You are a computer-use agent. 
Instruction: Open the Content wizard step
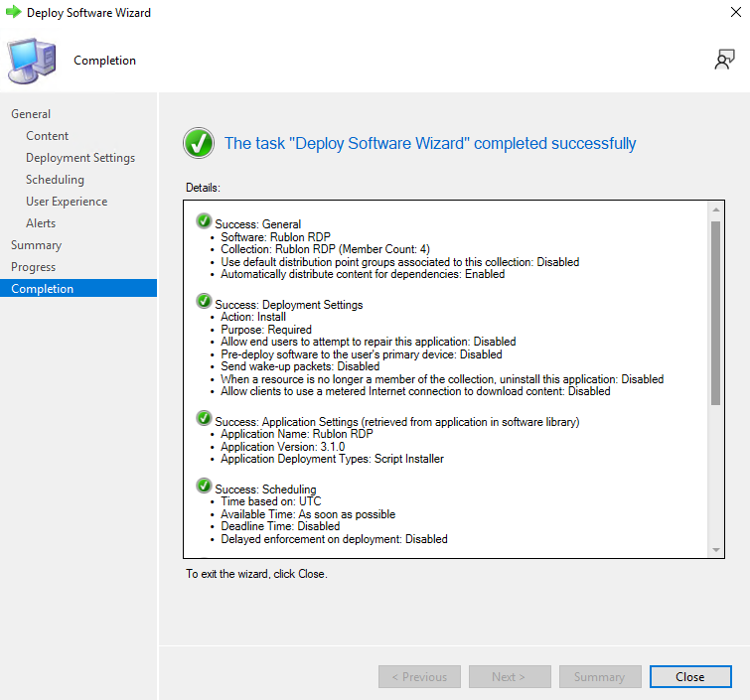(48, 136)
